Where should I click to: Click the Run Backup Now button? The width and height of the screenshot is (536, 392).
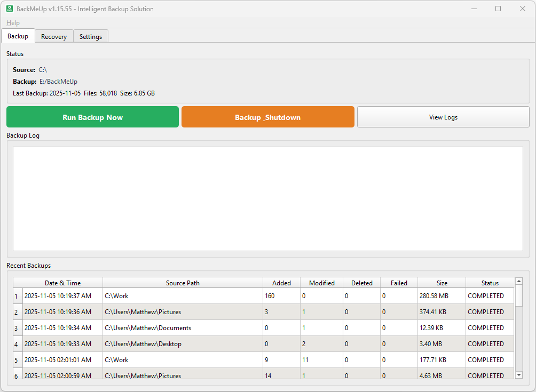(x=92, y=117)
